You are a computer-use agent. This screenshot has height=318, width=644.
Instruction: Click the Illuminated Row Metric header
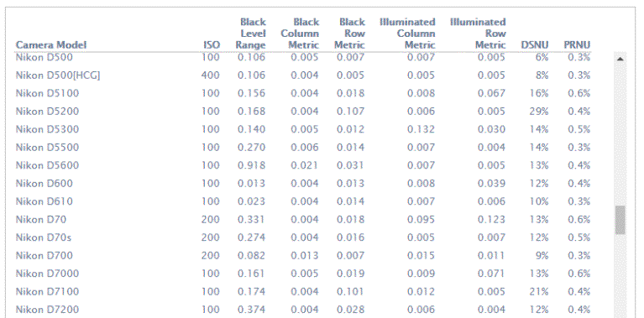click(478, 34)
